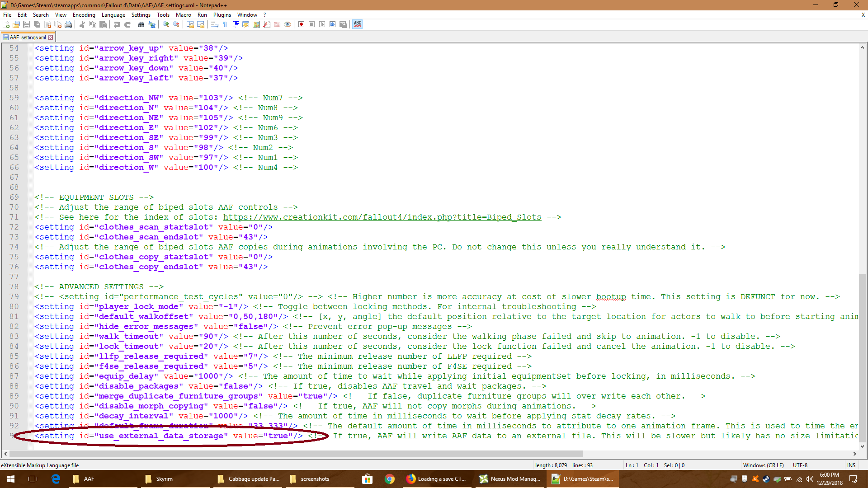Paste using the clipboard toolbar icon
This screenshot has height=488, width=868.
click(103, 24)
